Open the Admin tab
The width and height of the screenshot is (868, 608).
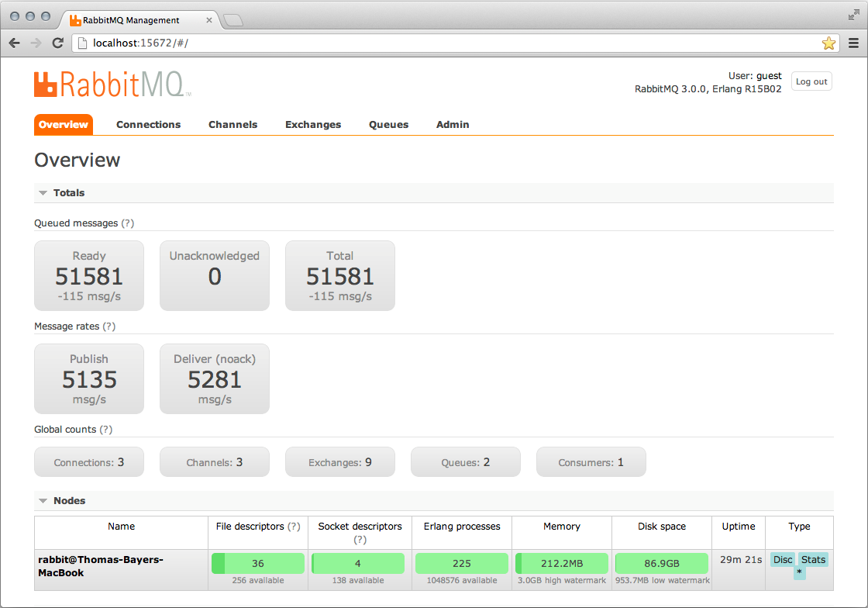pos(453,125)
